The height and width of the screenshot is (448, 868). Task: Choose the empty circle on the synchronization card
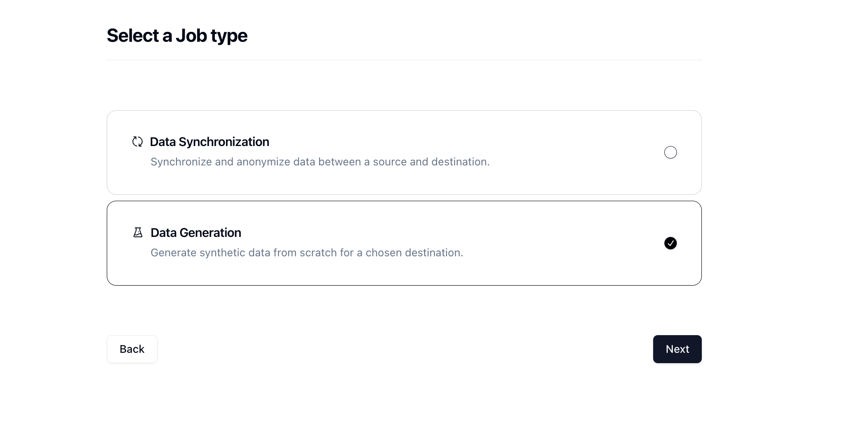click(x=670, y=152)
